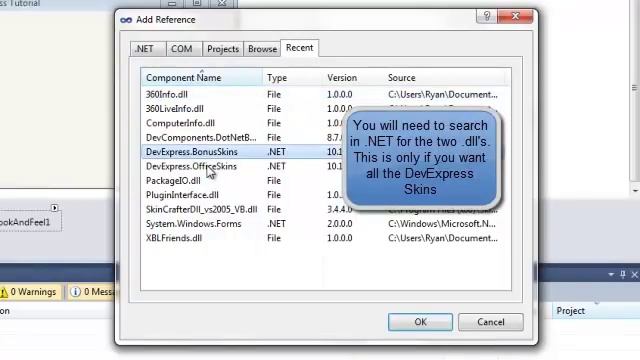Click Source path of System.Windows.Forms
The image size is (640, 360).
click(x=442, y=224)
